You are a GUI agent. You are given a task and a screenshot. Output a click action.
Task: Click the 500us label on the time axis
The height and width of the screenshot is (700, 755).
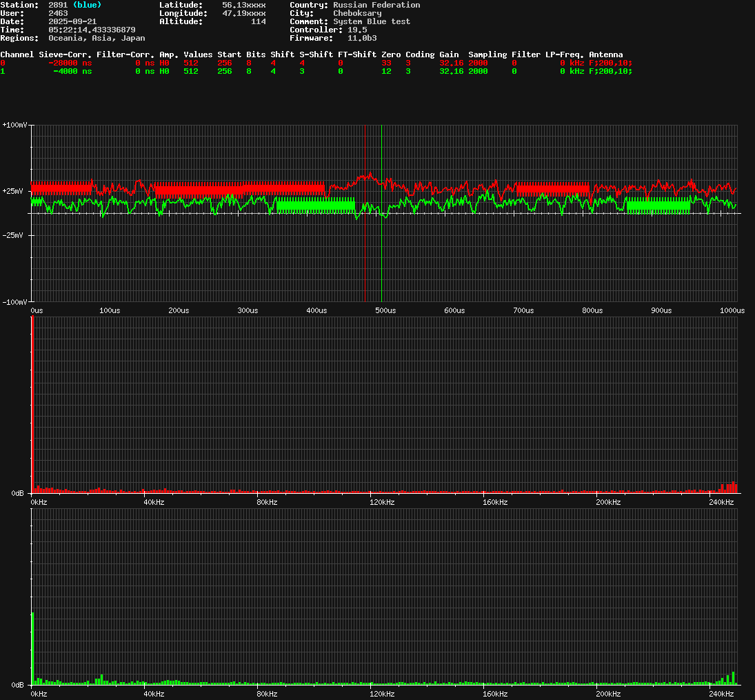385,310
